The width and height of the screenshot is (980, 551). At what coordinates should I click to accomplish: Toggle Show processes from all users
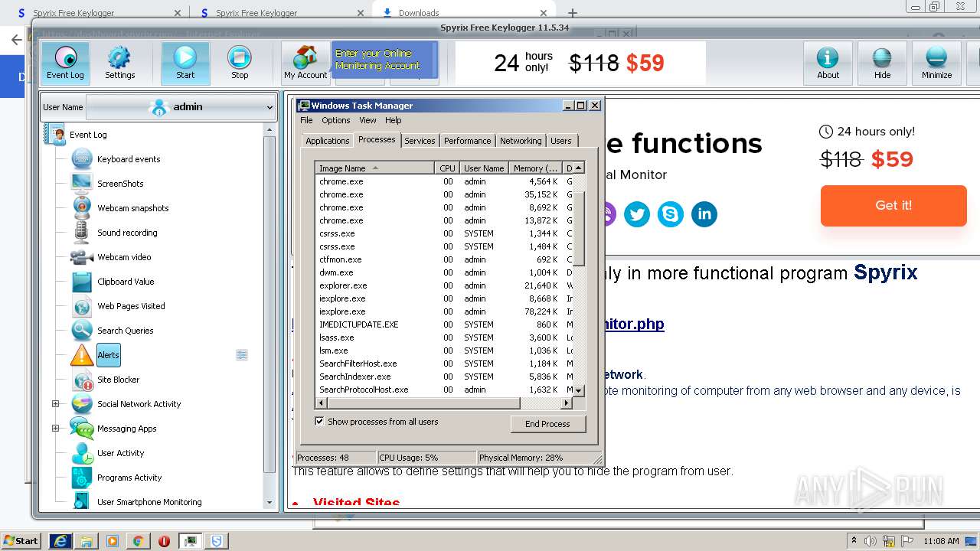coord(319,422)
